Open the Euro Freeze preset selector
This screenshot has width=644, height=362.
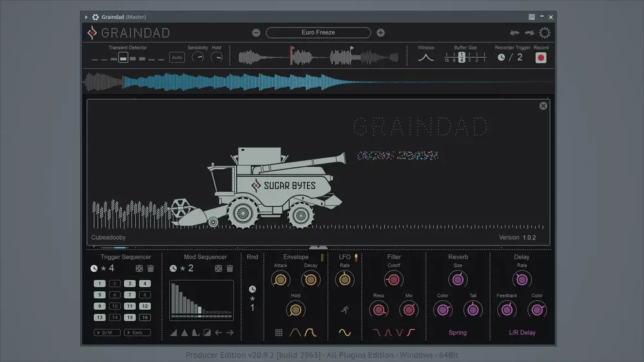318,32
